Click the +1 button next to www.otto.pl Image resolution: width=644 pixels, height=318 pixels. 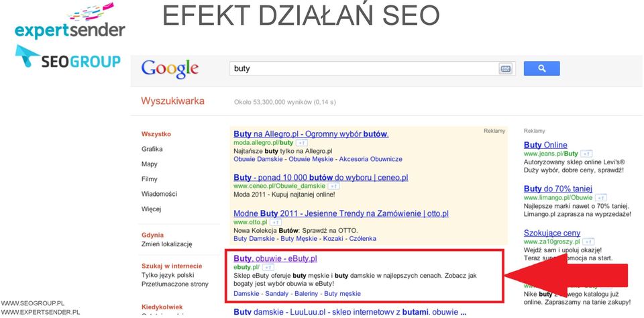pos(276,222)
